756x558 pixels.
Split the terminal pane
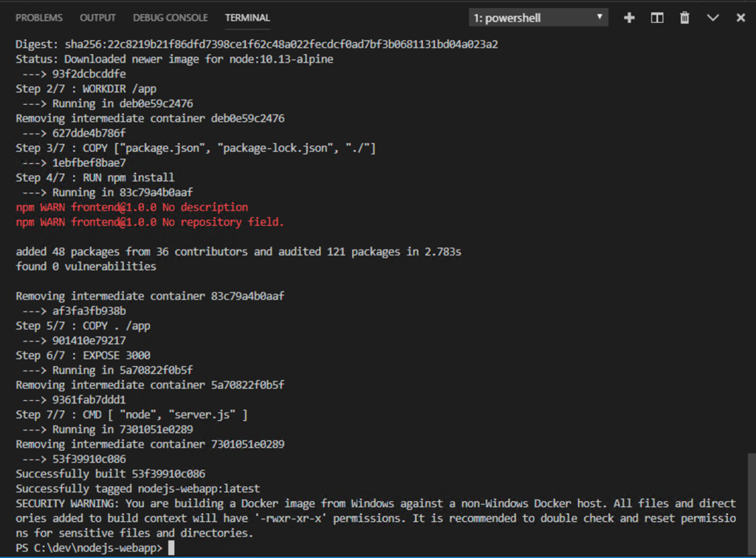[657, 18]
